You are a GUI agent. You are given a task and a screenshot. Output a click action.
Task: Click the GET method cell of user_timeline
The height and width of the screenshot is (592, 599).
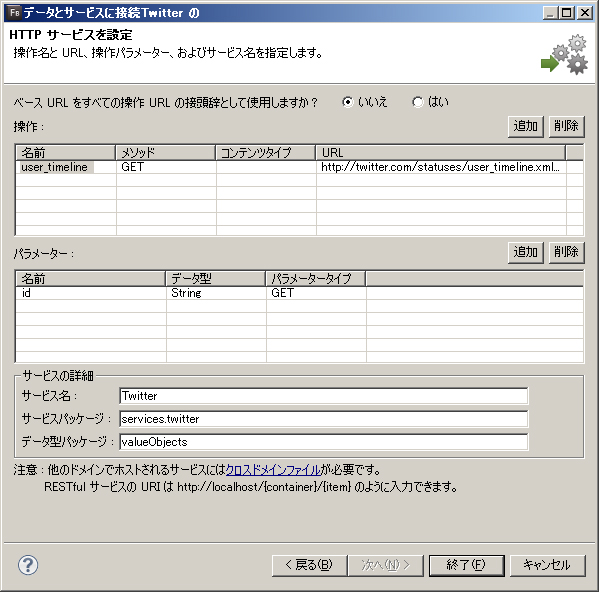[x=166, y=167]
